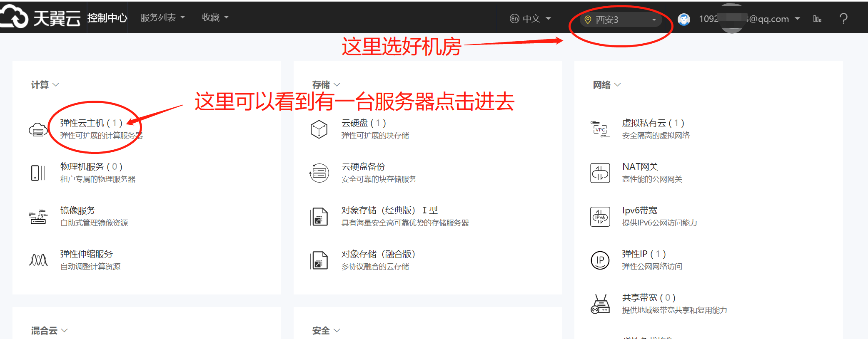The height and width of the screenshot is (339, 868).
Task: Open the cloud disk backup (云硬盘备份) icon
Action: pos(319,173)
